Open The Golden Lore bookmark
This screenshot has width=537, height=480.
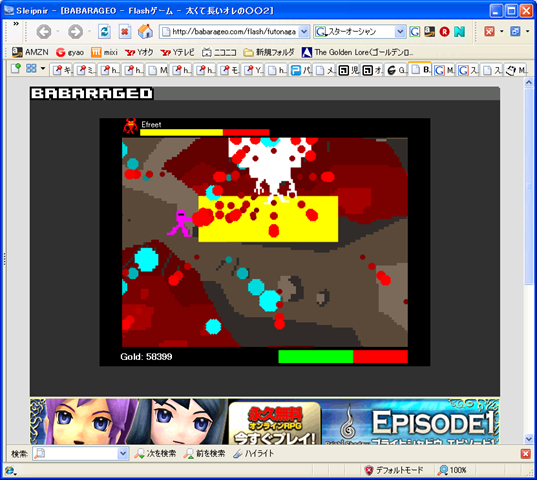point(358,52)
